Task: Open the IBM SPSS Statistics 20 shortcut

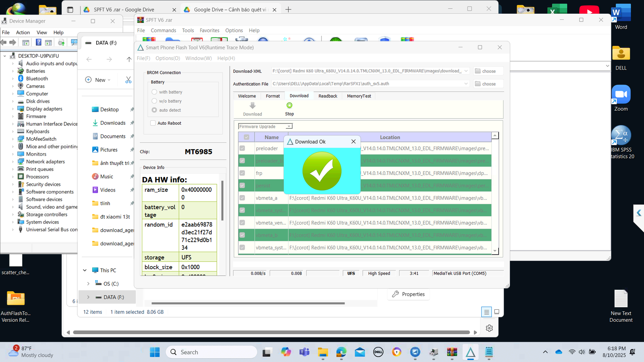Action: click(x=621, y=142)
